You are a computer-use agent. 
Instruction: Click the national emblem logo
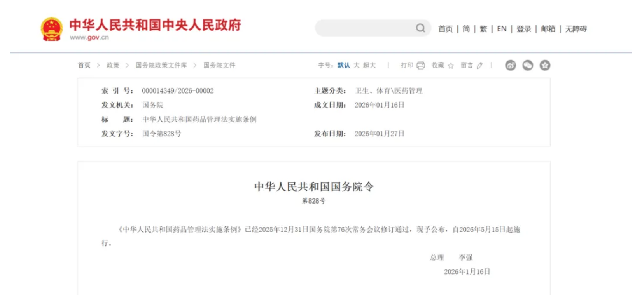pyautogui.click(x=52, y=29)
